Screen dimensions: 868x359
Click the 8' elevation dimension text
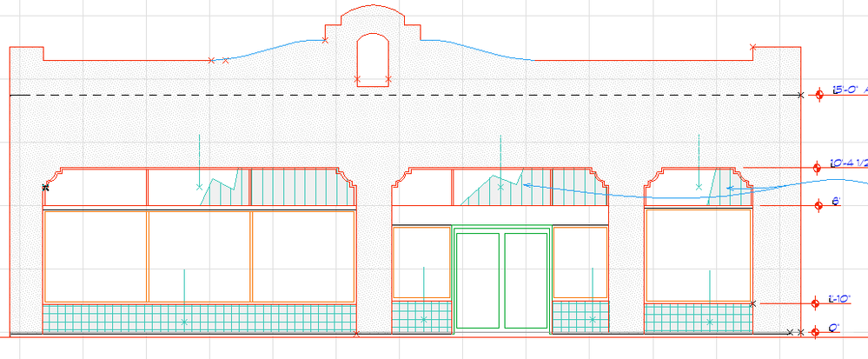tap(837, 202)
